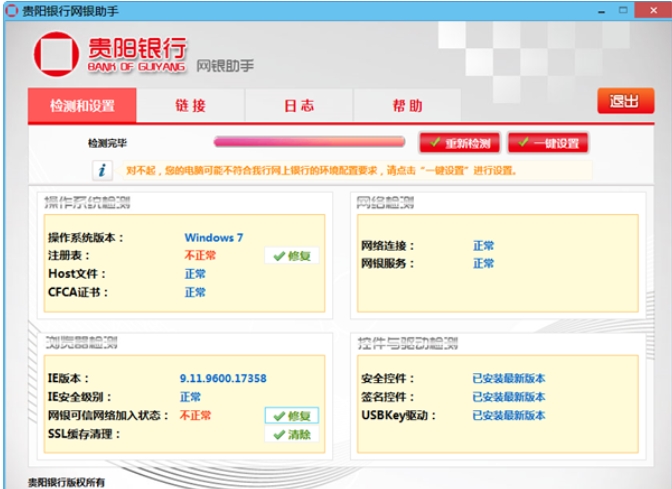Click the 网银可信网络加入状态 label

point(108,415)
